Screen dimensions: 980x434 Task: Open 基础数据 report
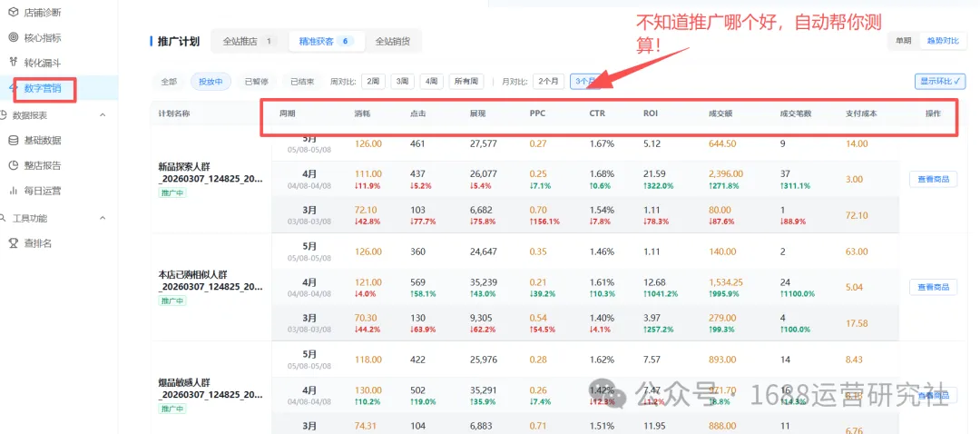[43, 141]
